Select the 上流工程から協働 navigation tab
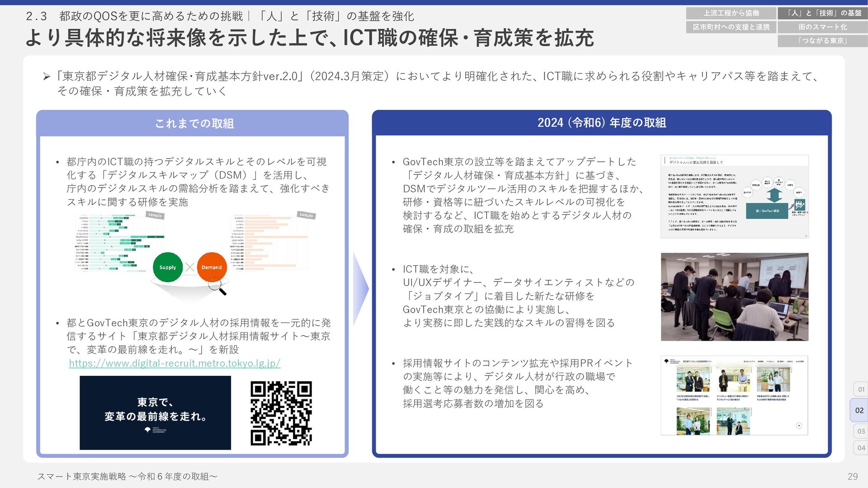 pyautogui.click(x=731, y=13)
